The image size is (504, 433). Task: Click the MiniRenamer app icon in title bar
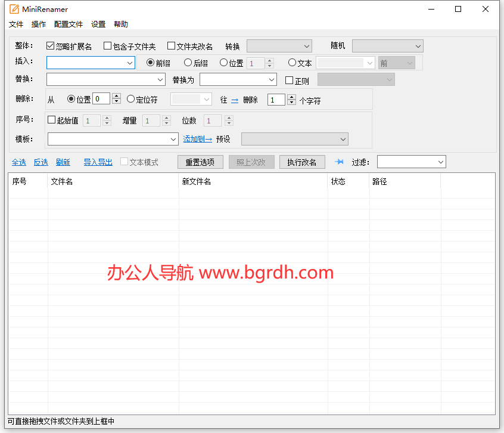14,9
